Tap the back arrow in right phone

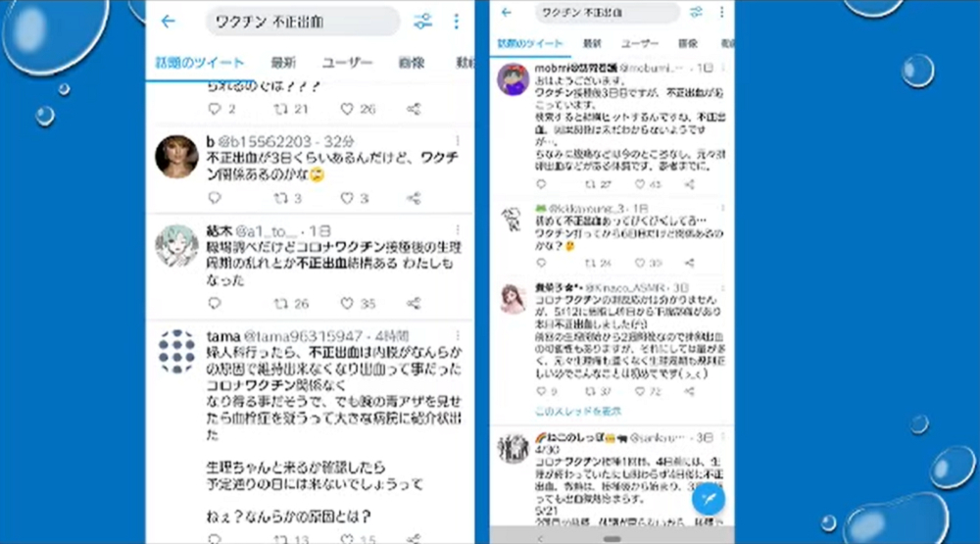point(507,12)
